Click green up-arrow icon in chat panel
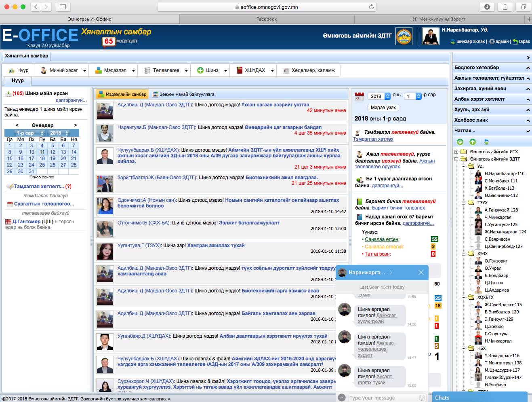 (473, 142)
